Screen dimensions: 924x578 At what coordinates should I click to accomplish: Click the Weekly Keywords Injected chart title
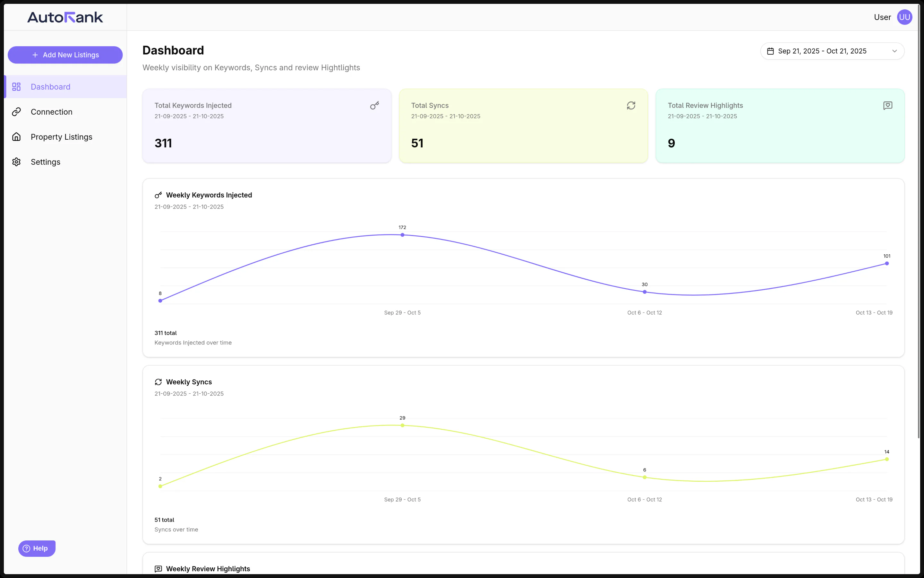click(209, 195)
